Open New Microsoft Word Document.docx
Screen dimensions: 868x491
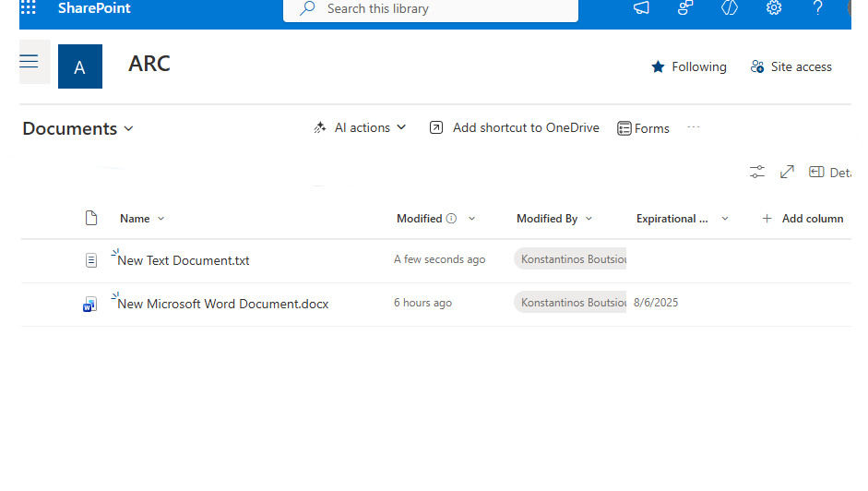pyautogui.click(x=222, y=304)
